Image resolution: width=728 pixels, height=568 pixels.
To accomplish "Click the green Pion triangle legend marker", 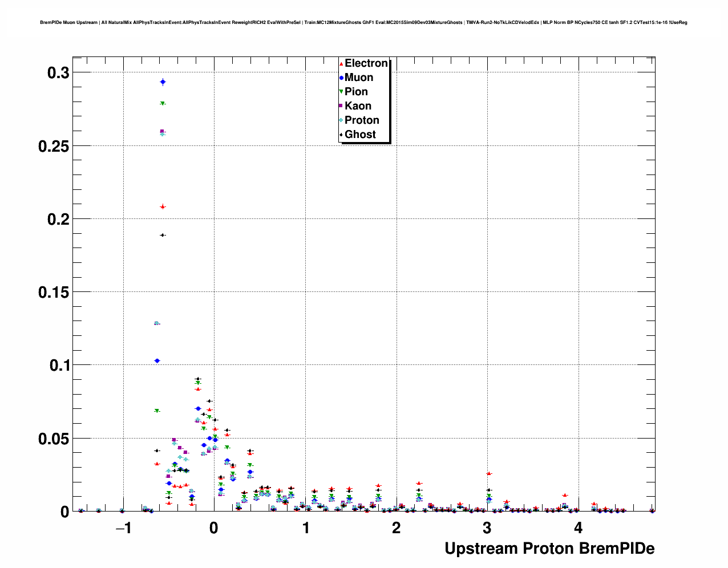I will pos(341,92).
